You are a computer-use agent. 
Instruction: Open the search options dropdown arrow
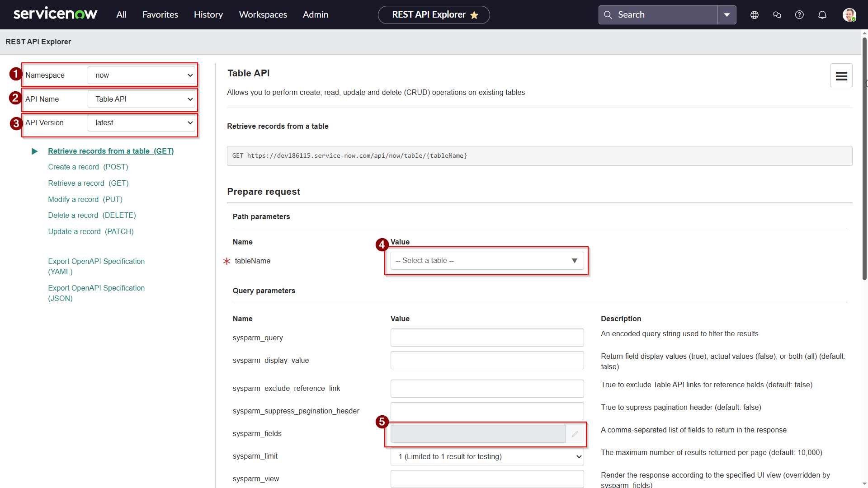[726, 15]
